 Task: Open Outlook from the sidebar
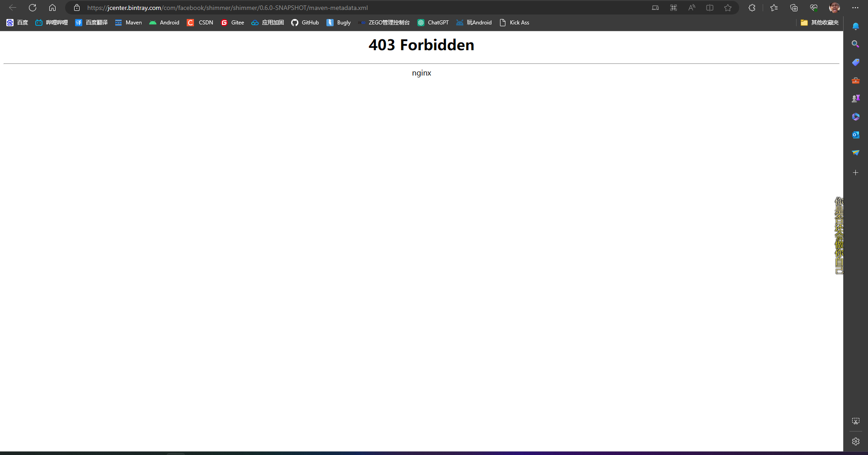coord(856,134)
